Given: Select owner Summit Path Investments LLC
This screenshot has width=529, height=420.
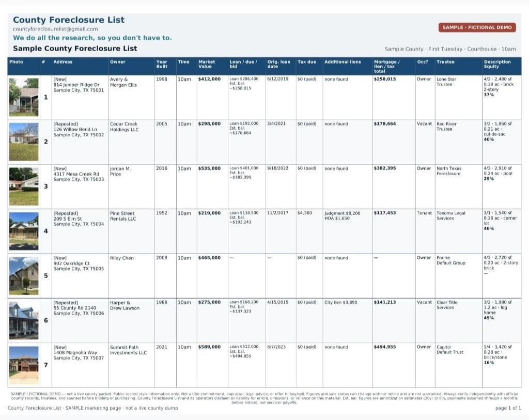Looking at the screenshot, I should tap(128, 350).
